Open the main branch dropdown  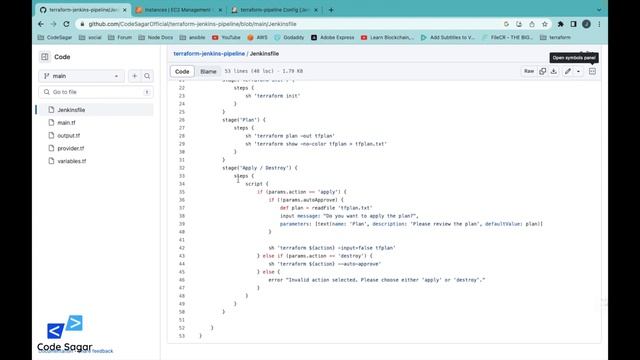[x=81, y=76]
